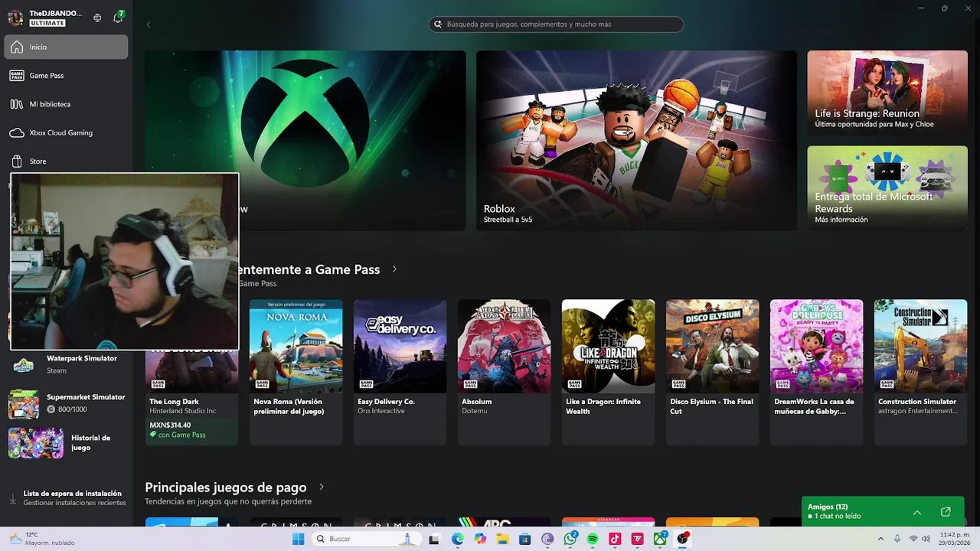Click the Amigos (12) panel title
This screenshot has height=551, width=980.
point(828,507)
